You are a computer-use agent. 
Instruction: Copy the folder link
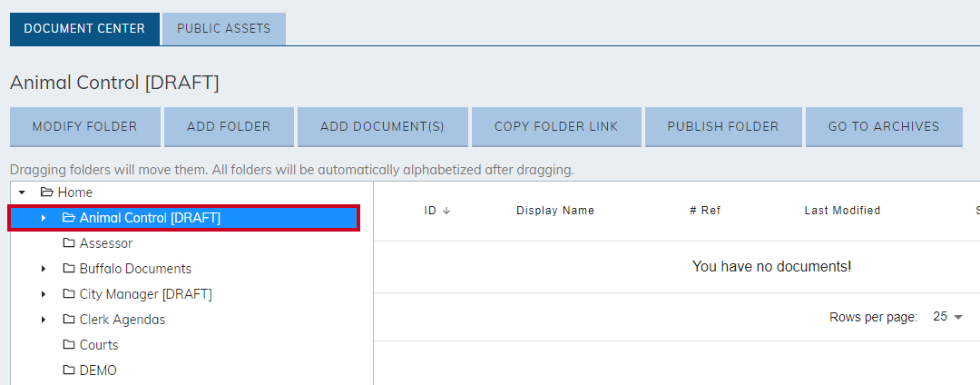[556, 127]
